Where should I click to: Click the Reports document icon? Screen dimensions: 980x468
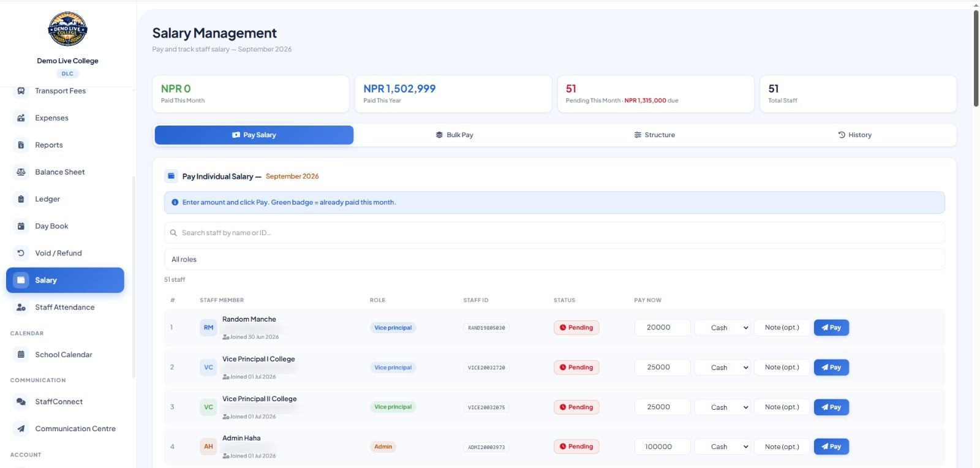[21, 145]
